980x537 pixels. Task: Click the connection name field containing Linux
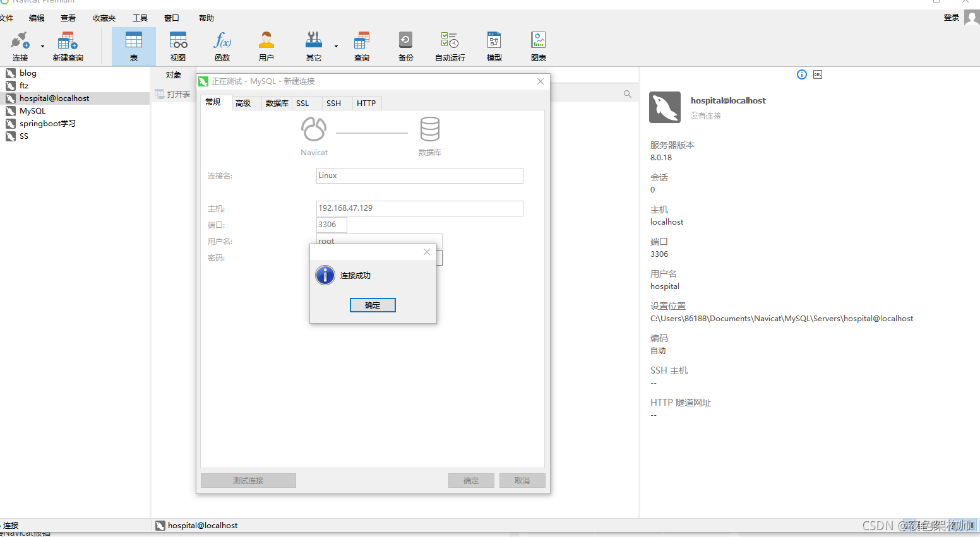click(419, 175)
